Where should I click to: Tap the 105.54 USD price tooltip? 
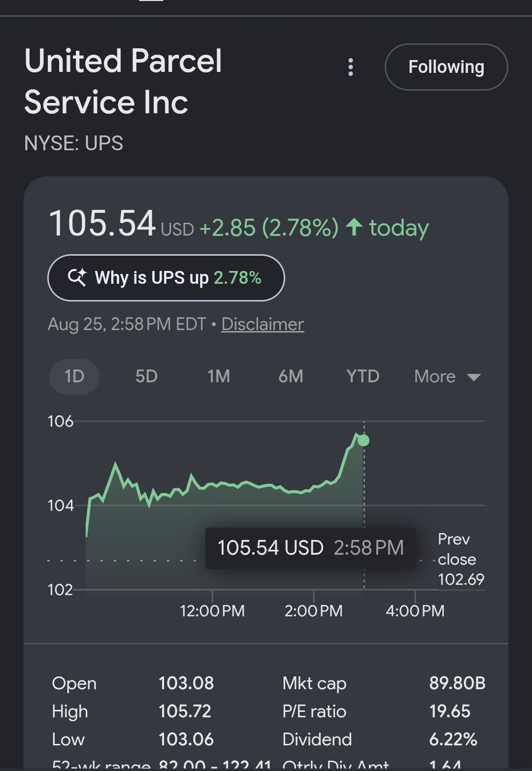(311, 548)
